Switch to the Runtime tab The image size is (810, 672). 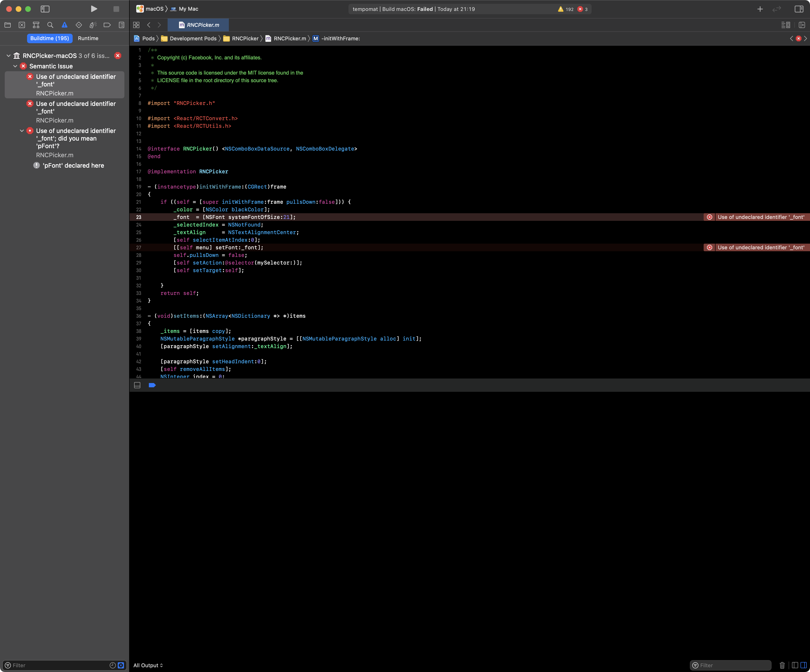tap(88, 38)
